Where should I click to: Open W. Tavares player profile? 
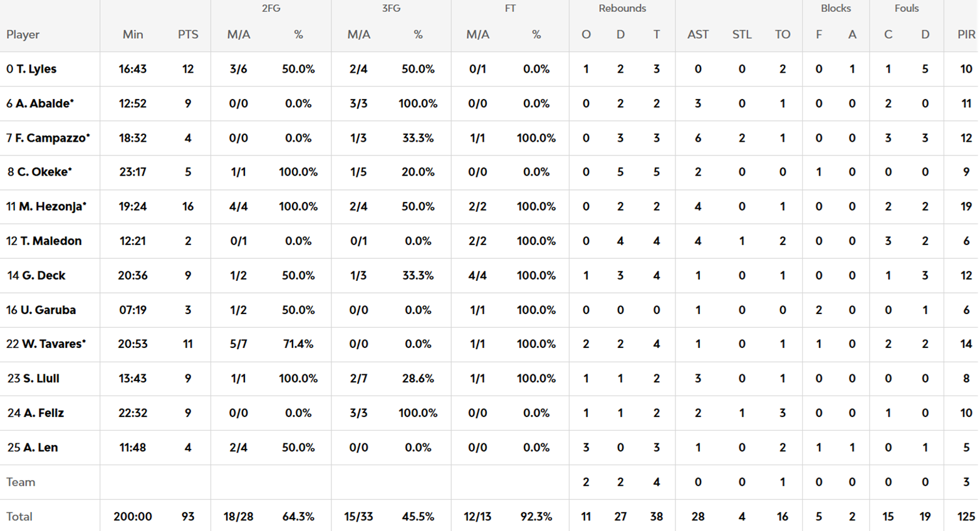[x=53, y=344]
